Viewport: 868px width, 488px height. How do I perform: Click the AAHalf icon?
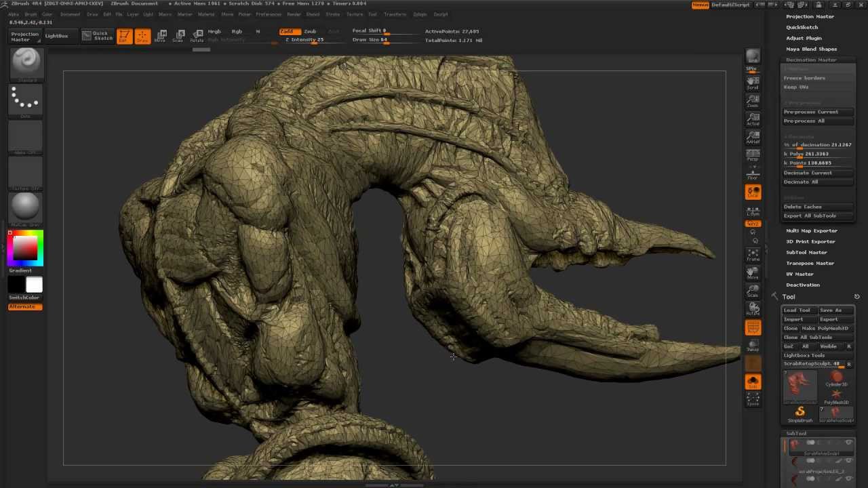point(753,138)
